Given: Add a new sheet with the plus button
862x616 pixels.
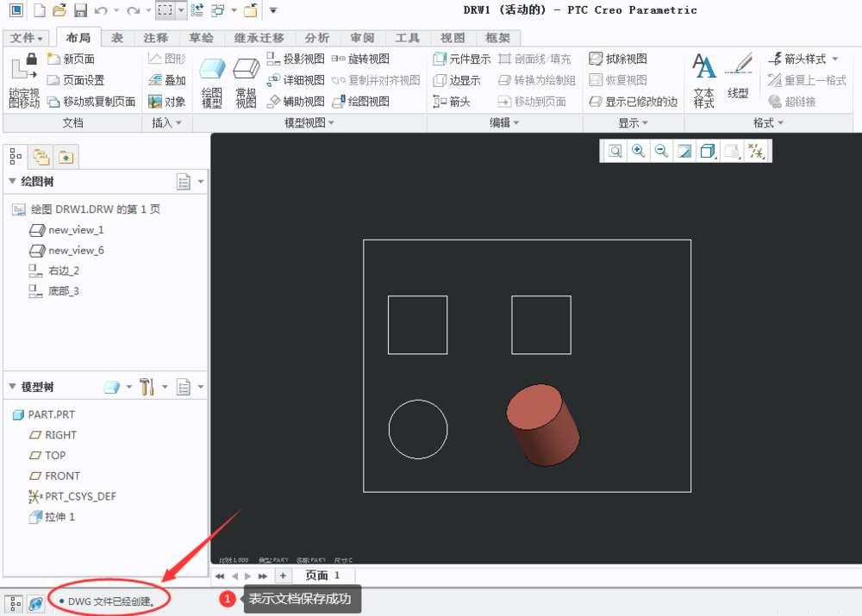Looking at the screenshot, I should [x=283, y=576].
